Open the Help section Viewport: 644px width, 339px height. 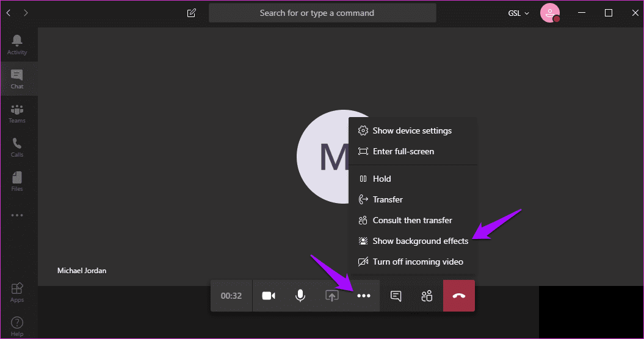[17, 327]
